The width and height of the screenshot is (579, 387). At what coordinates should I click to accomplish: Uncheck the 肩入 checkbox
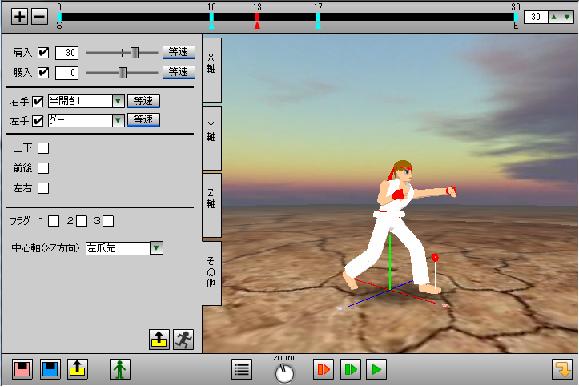(x=43, y=52)
